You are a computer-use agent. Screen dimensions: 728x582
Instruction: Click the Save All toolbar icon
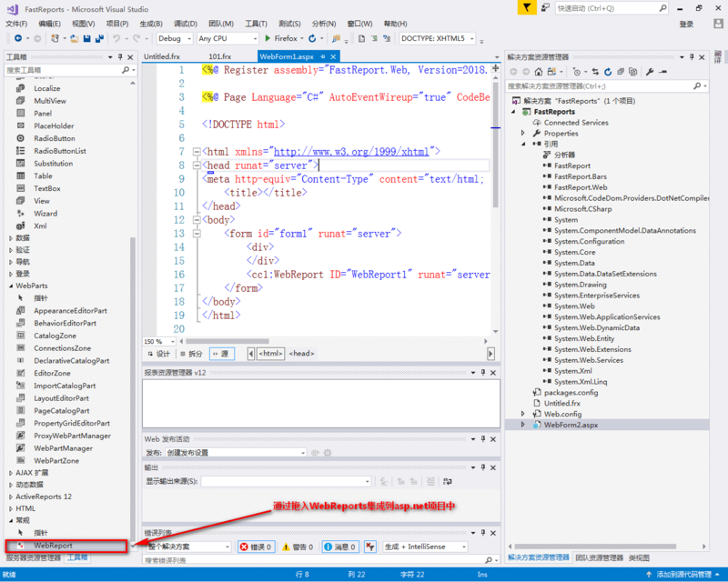coord(99,38)
